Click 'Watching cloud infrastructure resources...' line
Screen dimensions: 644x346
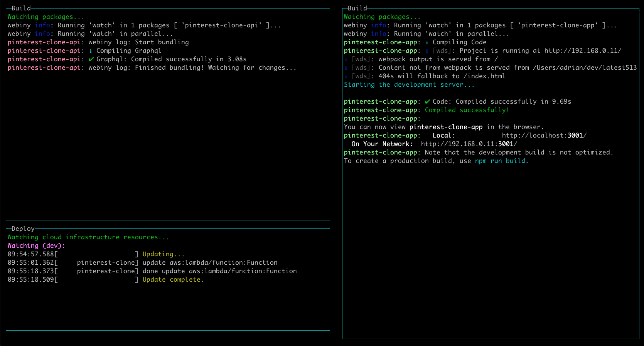click(x=88, y=237)
